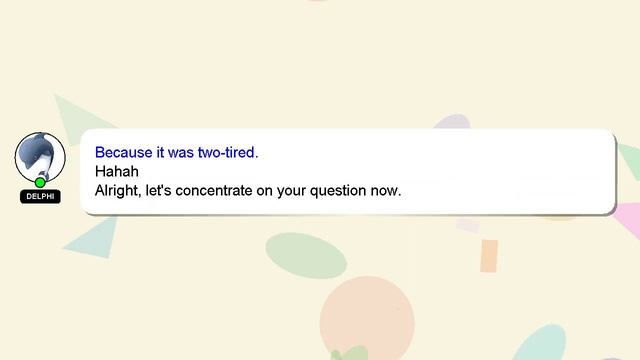Click the teal ellipse at bottom right

tap(541, 343)
